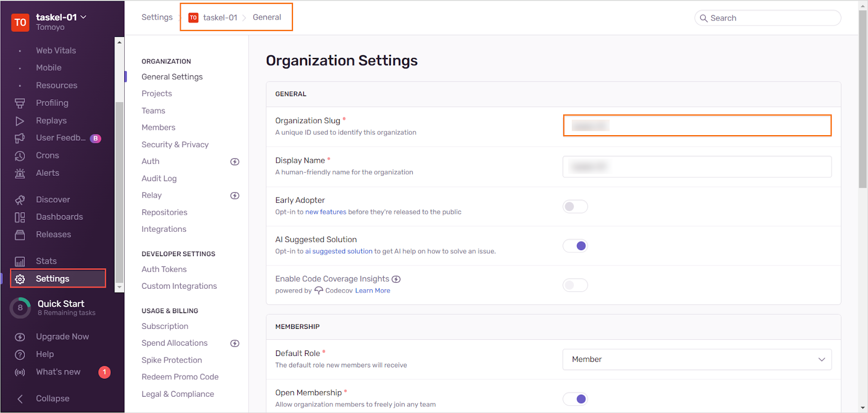
Task: Open the Audit Log page
Action: click(159, 179)
